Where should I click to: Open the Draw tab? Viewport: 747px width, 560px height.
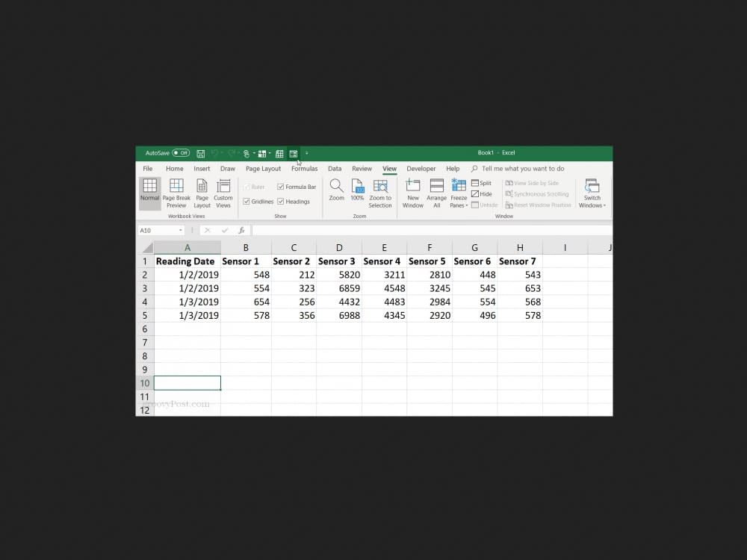click(x=228, y=169)
